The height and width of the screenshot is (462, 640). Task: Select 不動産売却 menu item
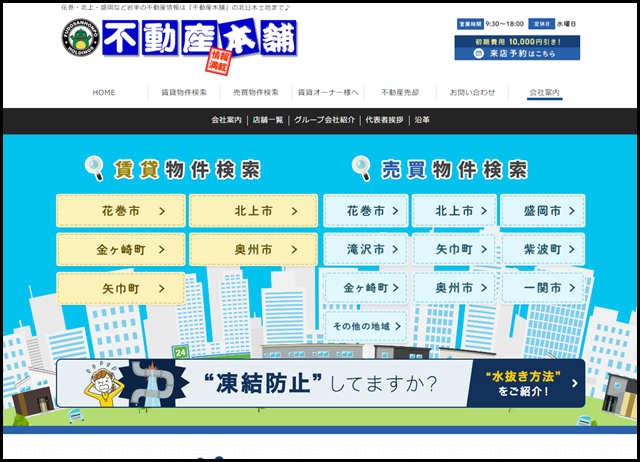400,93
